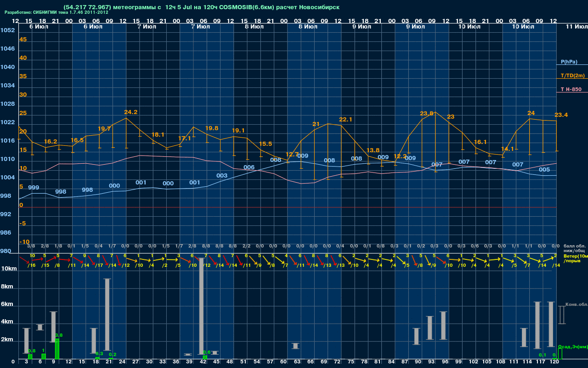Click the 19.7 temperature label
The image size is (588, 368).
tap(104, 129)
